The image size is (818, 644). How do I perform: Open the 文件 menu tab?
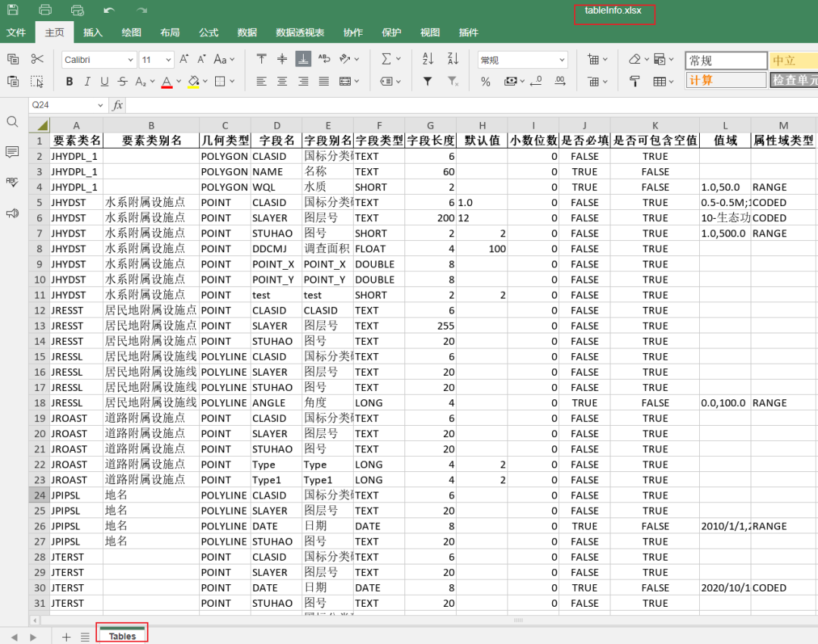click(x=16, y=33)
